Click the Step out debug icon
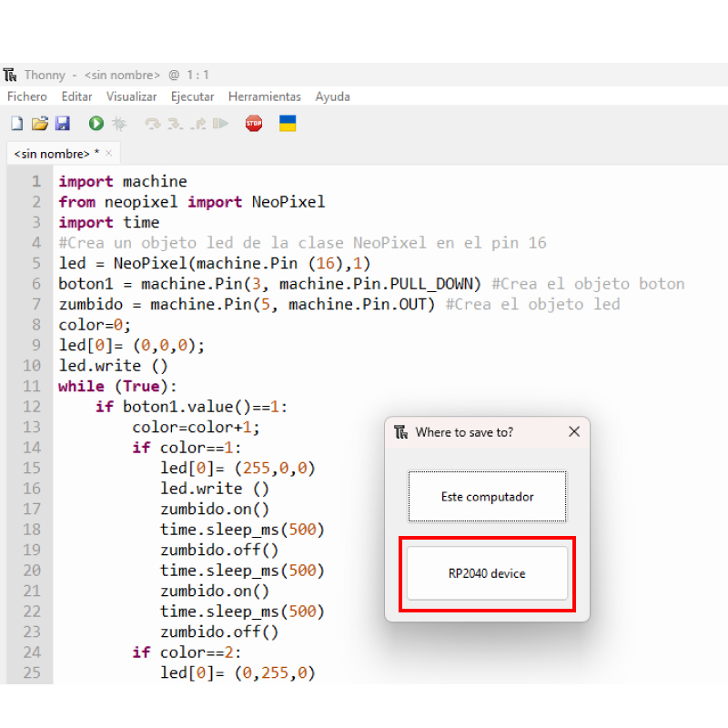This screenshot has width=728, height=728. tap(197, 124)
